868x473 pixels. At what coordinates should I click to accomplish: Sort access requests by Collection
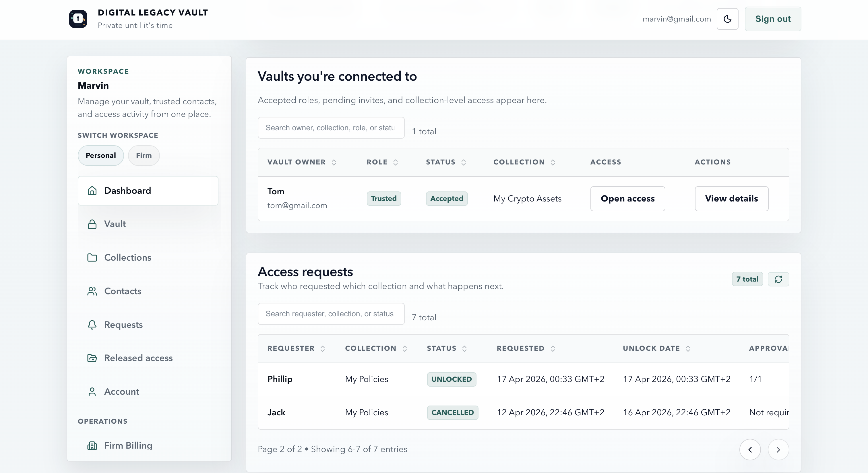(x=376, y=348)
